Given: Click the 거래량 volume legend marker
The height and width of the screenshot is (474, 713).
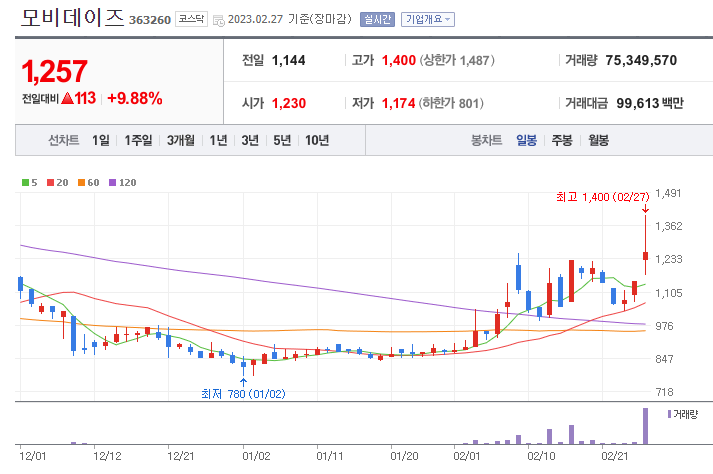Looking at the screenshot, I should (x=669, y=414).
